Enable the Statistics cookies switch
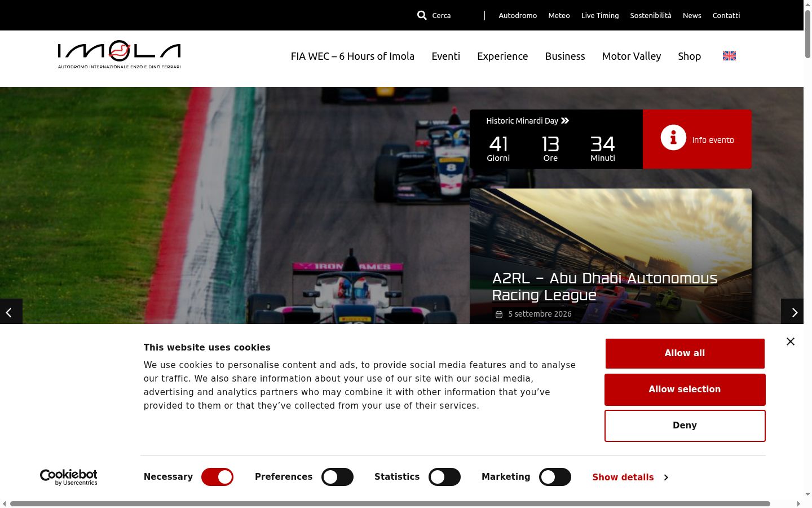The width and height of the screenshot is (812, 508). pos(444,477)
